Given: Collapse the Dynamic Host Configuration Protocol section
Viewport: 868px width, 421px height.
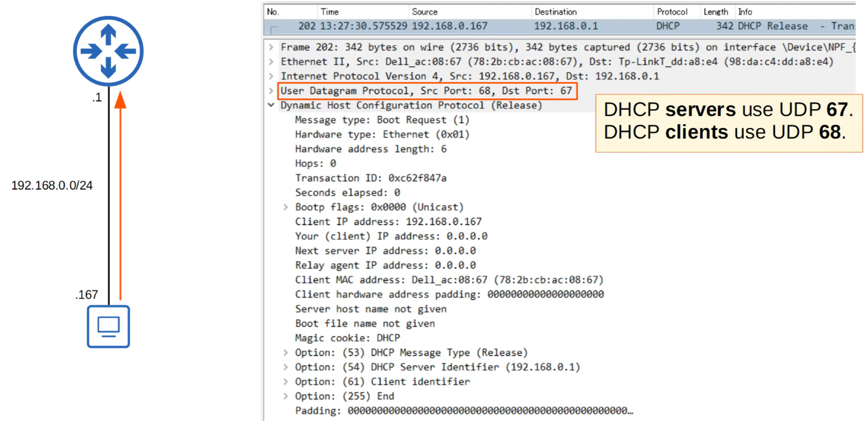Looking at the screenshot, I should [x=271, y=105].
